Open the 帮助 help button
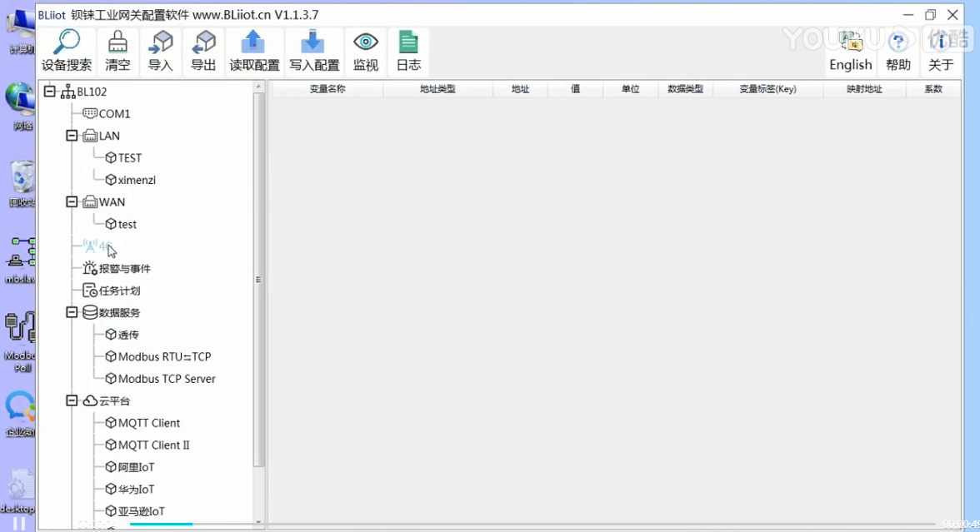The width and height of the screenshot is (980, 532). 897,52
